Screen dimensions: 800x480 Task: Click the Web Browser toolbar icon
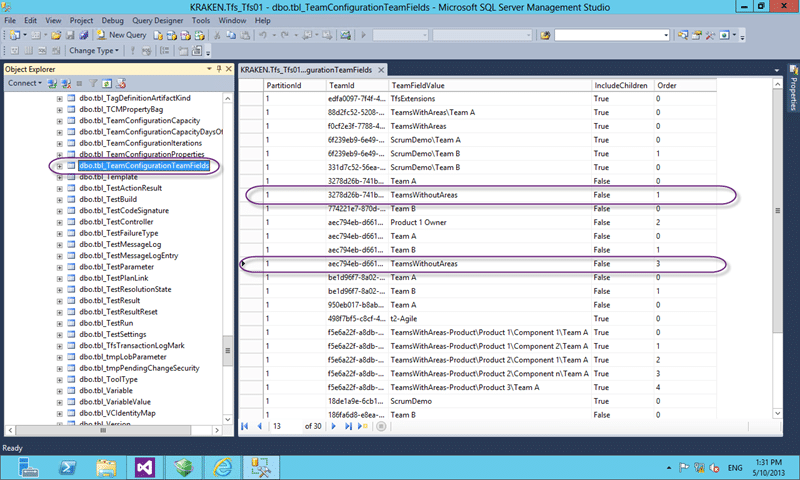724,35
